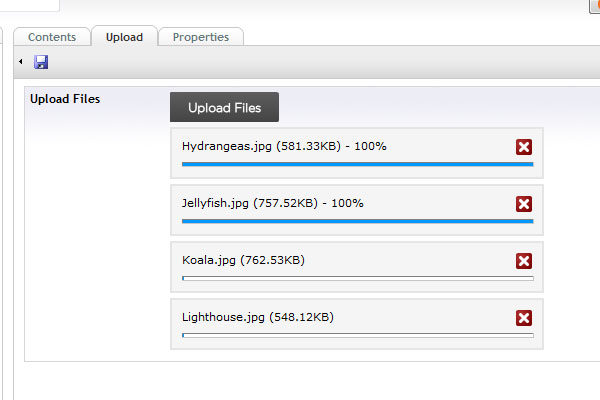Click the dark Upload Files button

tap(224, 107)
